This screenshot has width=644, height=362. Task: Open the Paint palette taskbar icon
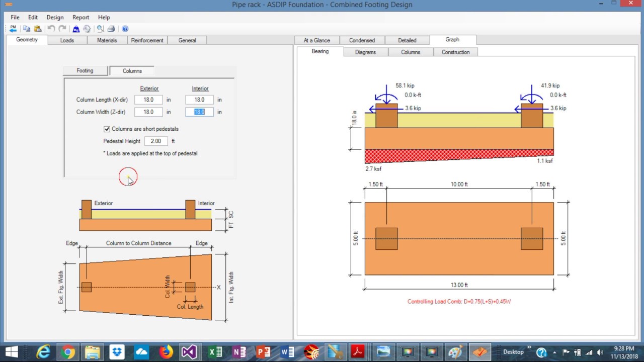[x=455, y=352]
